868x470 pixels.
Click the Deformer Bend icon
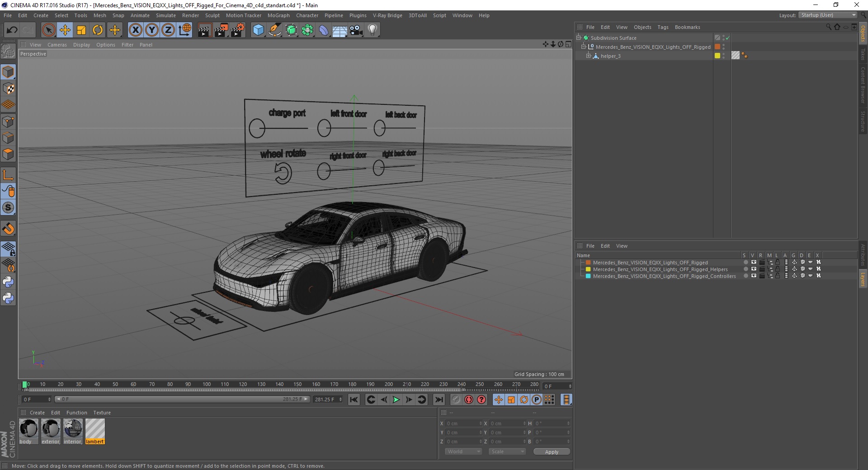tap(324, 30)
